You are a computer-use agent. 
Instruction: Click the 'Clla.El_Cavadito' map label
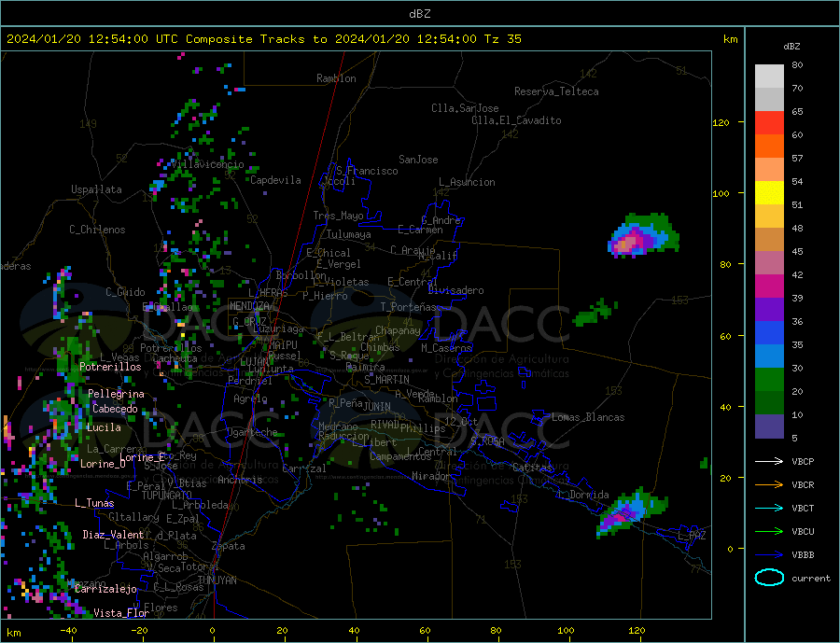(x=516, y=120)
